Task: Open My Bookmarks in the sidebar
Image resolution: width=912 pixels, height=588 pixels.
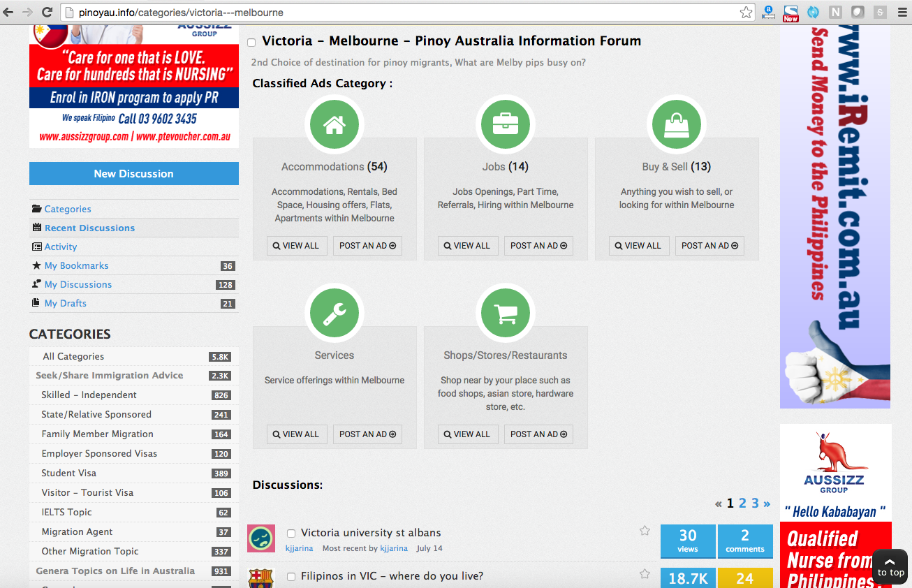Action: (76, 265)
